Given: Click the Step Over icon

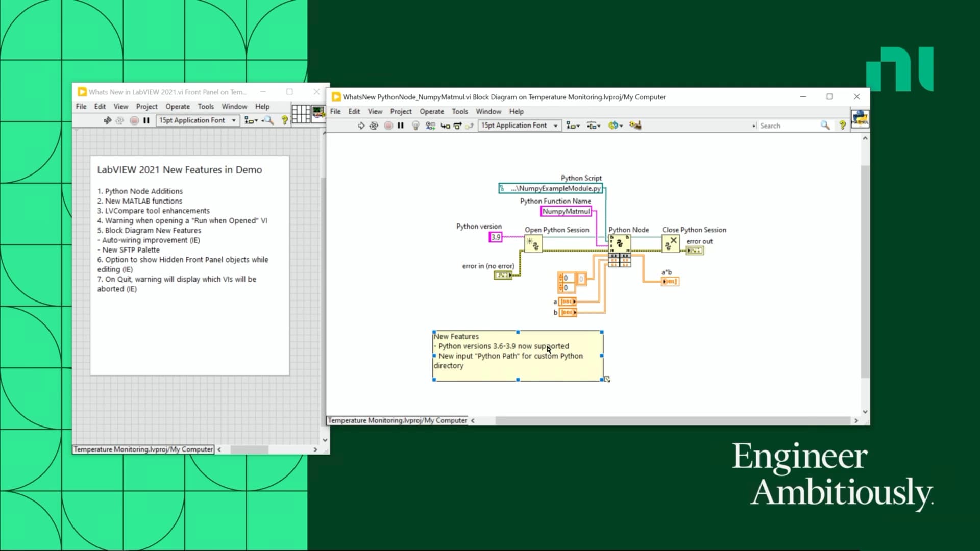Looking at the screenshot, I should (x=457, y=126).
